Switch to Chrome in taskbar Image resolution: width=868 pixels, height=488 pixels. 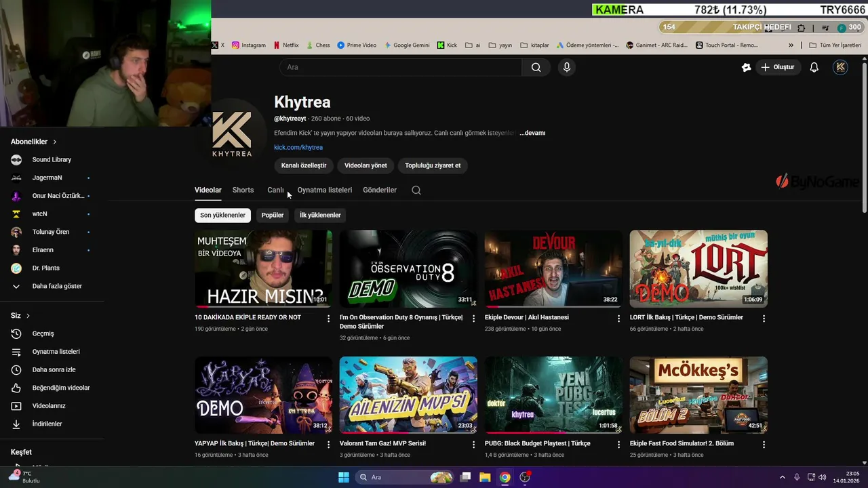coord(505,477)
